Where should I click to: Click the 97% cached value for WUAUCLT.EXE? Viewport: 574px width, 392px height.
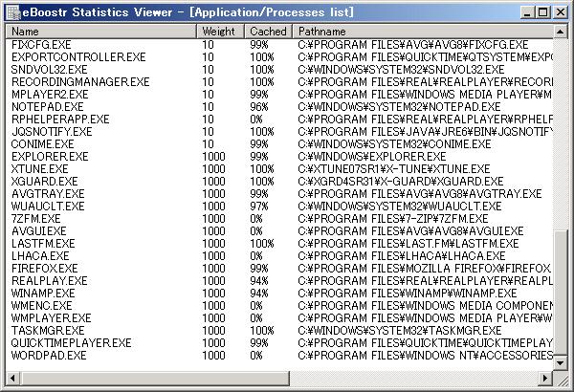259,207
